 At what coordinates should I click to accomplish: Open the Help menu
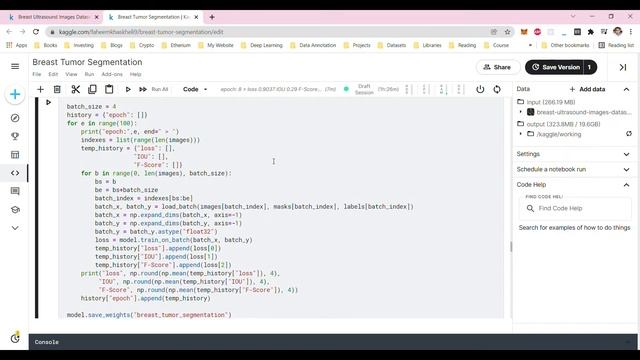pyautogui.click(x=136, y=74)
